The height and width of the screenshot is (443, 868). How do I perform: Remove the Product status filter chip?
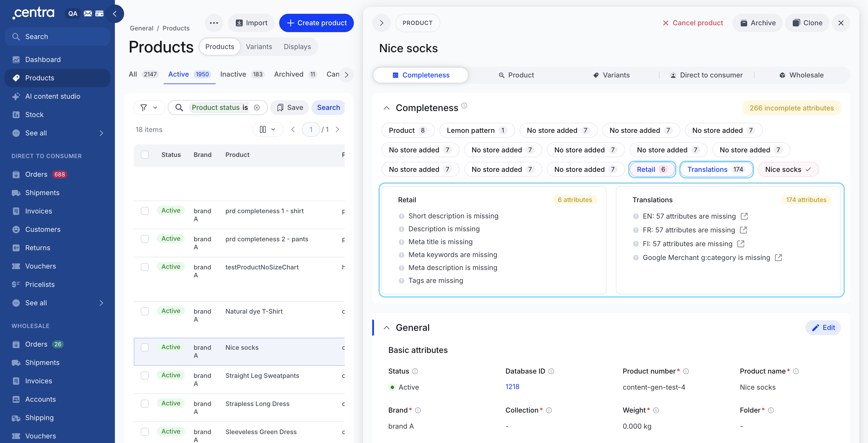click(257, 107)
